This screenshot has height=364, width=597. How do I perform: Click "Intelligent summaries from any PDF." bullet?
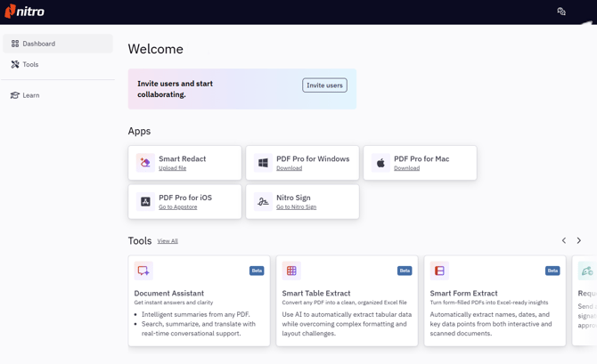coord(196,314)
